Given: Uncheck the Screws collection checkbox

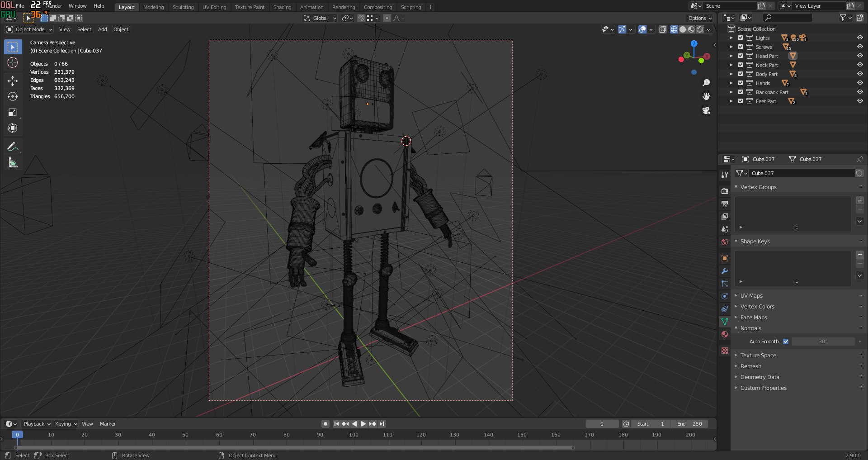Looking at the screenshot, I should coord(741,47).
